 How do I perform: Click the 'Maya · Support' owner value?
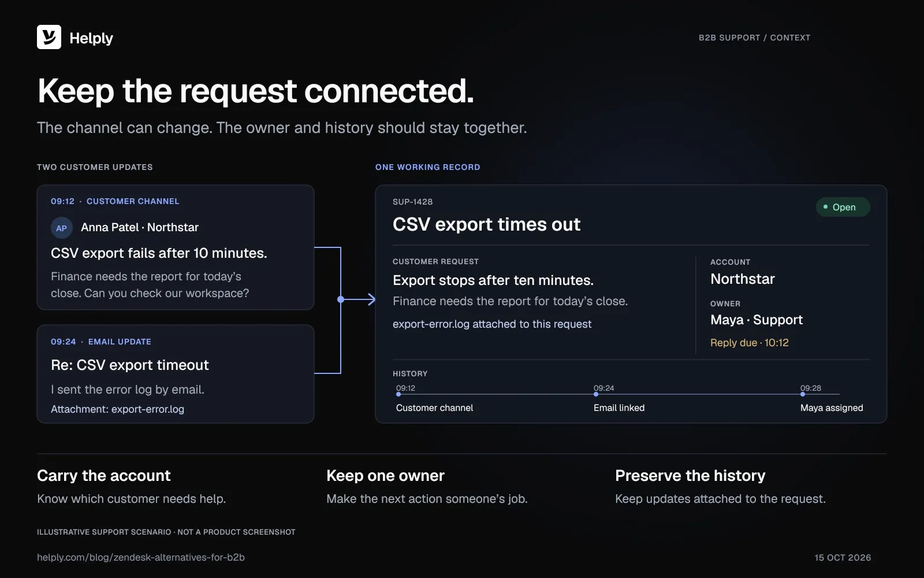tap(757, 320)
